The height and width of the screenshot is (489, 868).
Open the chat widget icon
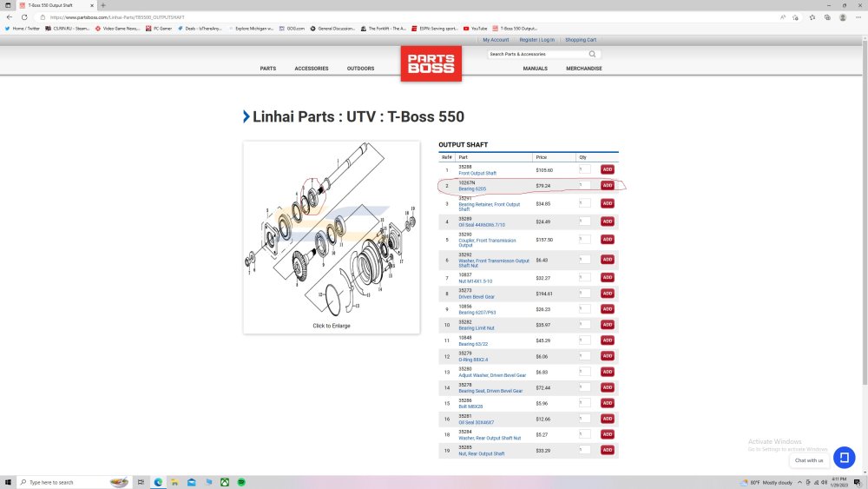pos(845,458)
